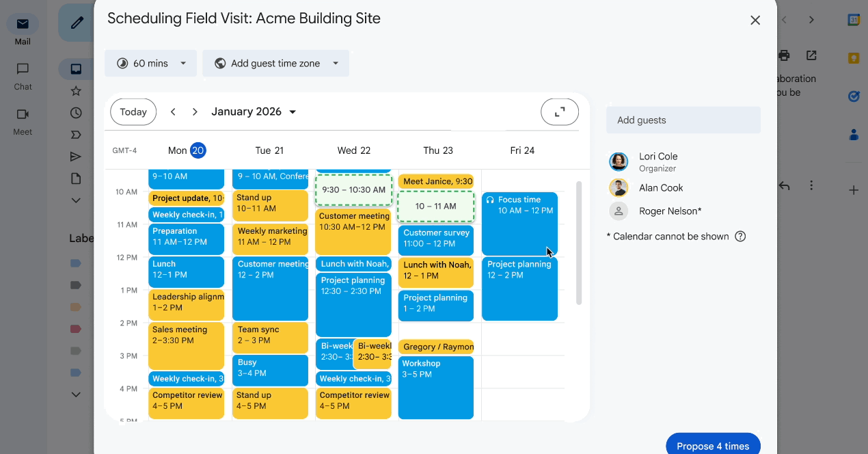The width and height of the screenshot is (868, 454).
Task: Open the Add guest time zone dropdown
Action: (275, 64)
